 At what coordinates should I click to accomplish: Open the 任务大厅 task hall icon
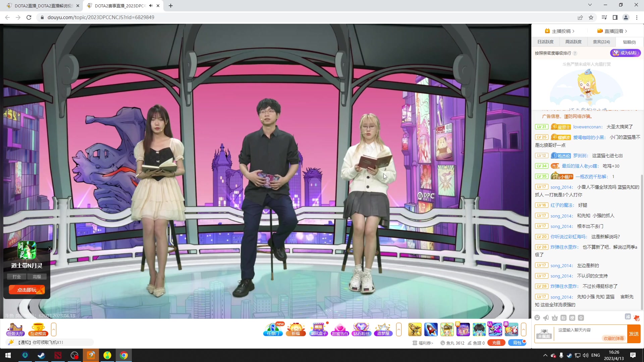pyautogui.click(x=15, y=329)
